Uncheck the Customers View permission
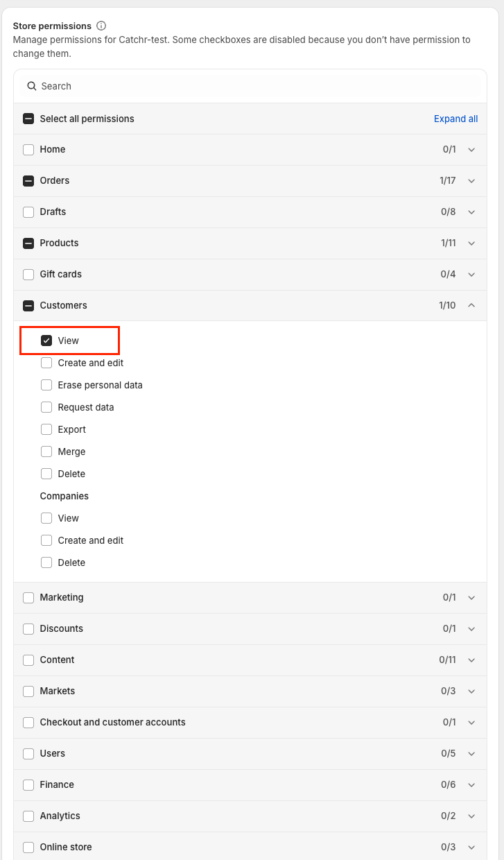The image size is (504, 860). [x=46, y=341]
